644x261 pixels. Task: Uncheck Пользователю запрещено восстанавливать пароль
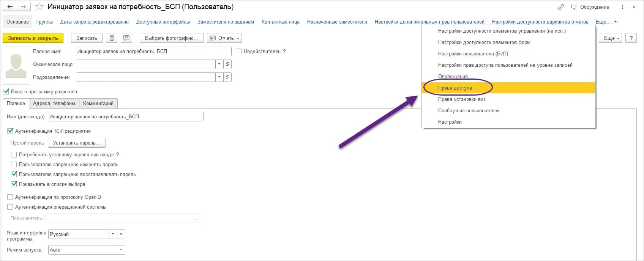[14, 174]
